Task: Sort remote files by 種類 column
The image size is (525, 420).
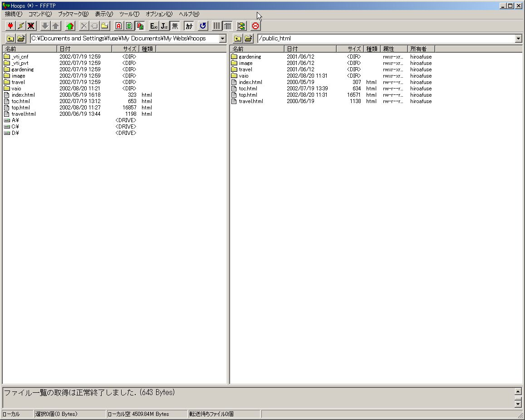Action: [x=372, y=49]
